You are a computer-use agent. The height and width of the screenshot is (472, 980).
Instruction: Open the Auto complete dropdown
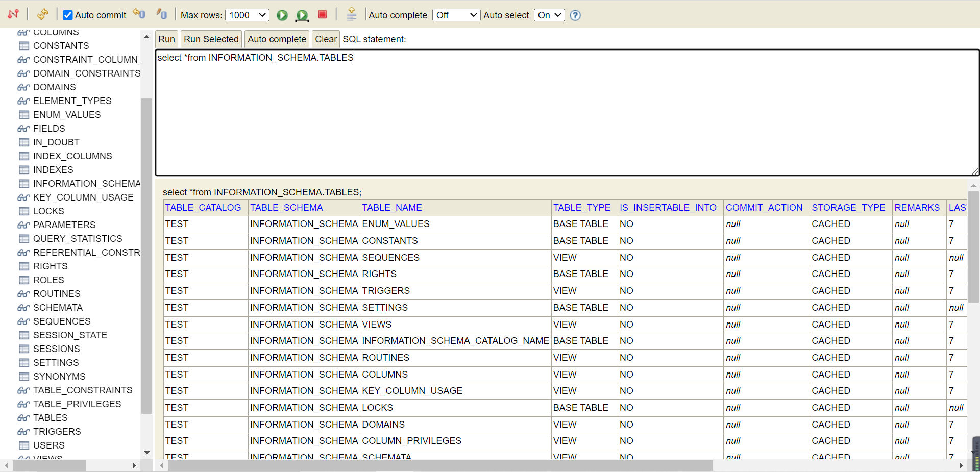click(x=456, y=15)
